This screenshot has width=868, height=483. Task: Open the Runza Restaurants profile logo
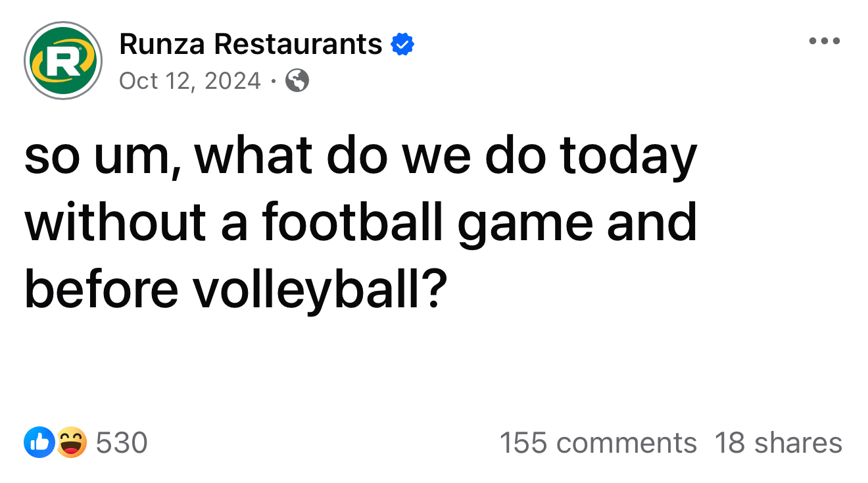coord(62,61)
